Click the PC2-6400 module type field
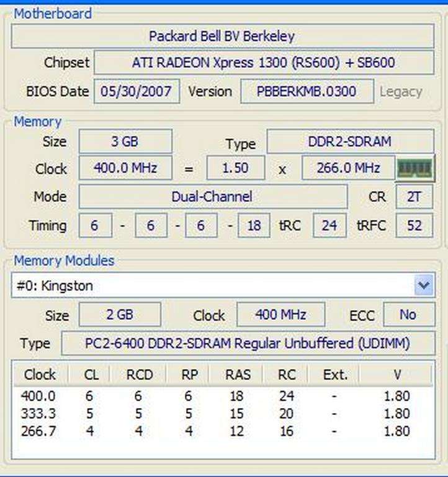 click(x=248, y=343)
